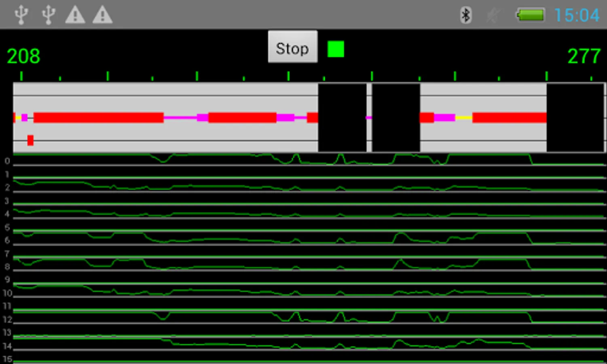This screenshot has height=364, width=607.
Task: Tap the second USB icon in status bar
Action: click(49, 15)
